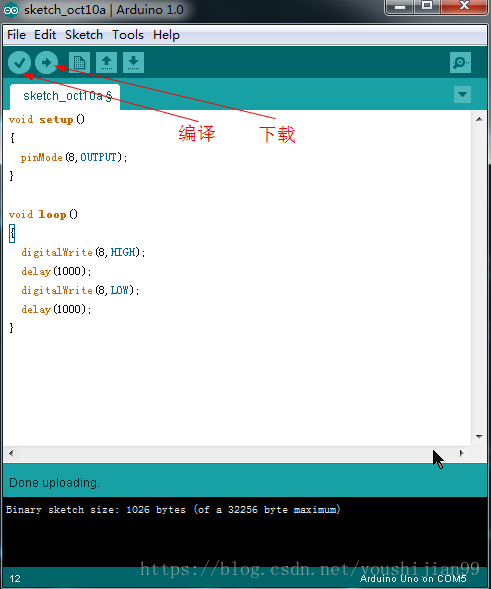Click the horizontal scrollbar right arrow
This screenshot has height=589, width=491.
click(462, 453)
